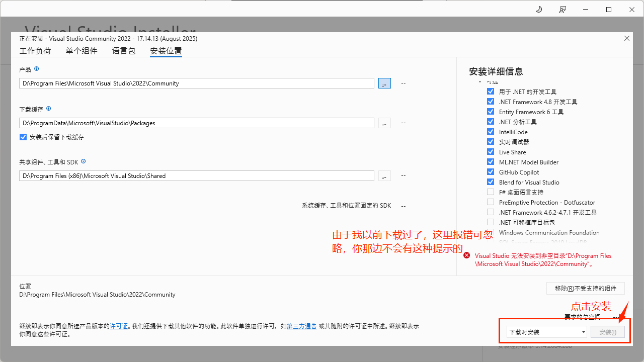Open the 单个组件 tab

(82, 51)
